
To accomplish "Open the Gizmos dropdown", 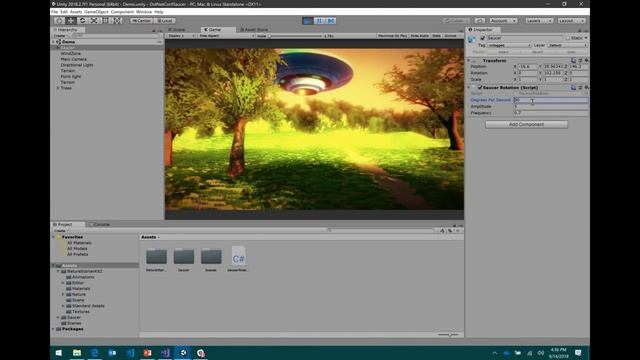I will (x=452, y=36).
